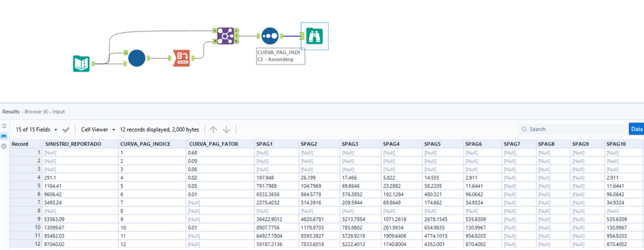Click the up arrow previous record icon

[x=213, y=130]
